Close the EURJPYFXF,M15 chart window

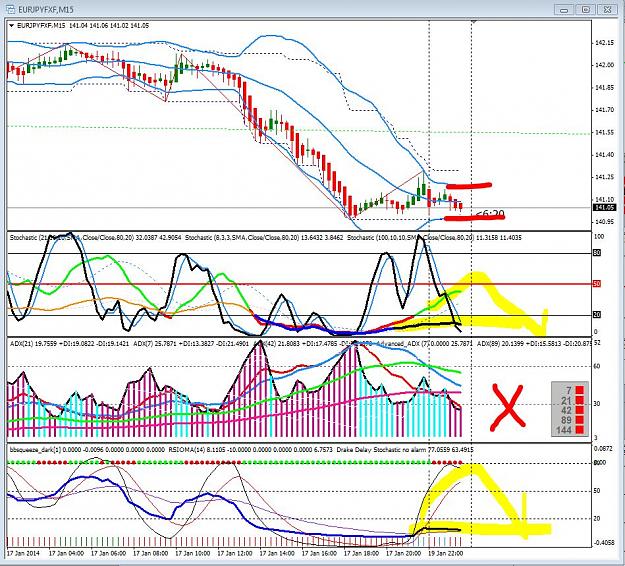[607, 10]
